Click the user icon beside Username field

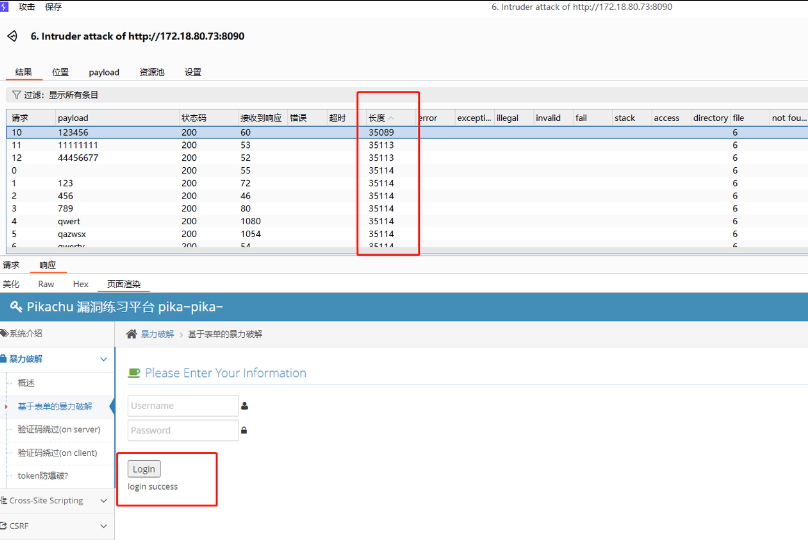click(x=245, y=406)
